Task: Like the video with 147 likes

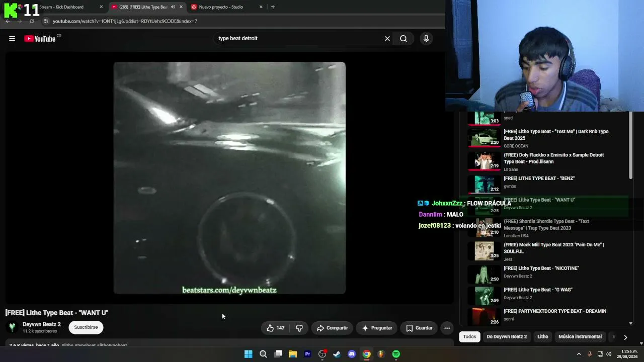Action: [x=276, y=328]
